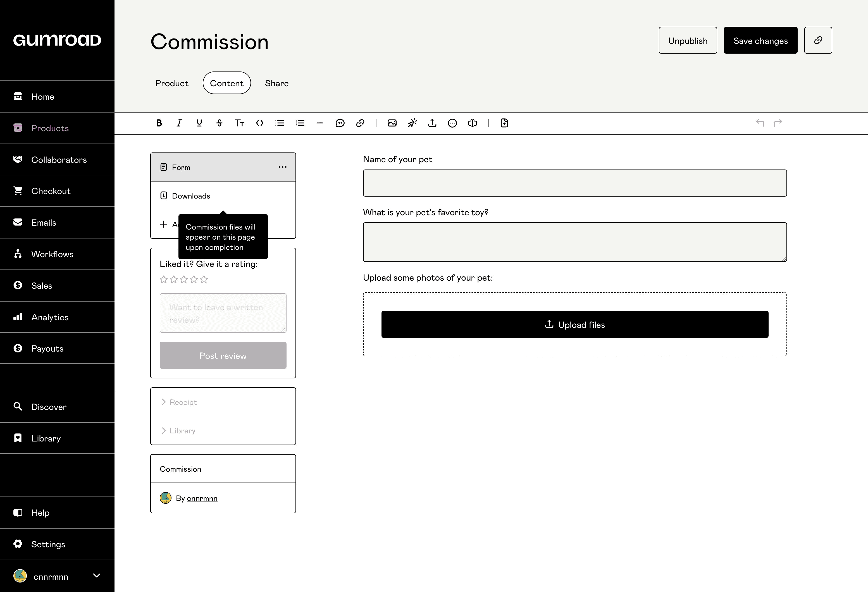Click the copy link icon button

(x=818, y=40)
